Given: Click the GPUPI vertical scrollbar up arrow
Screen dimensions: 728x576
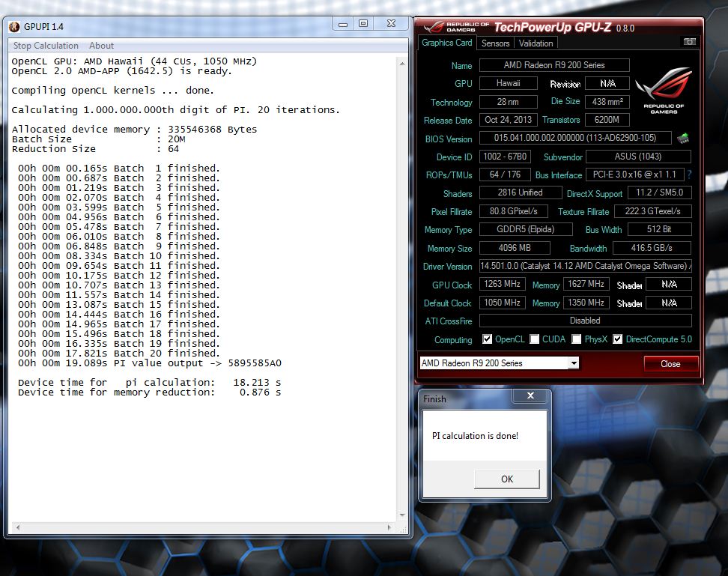Looking at the screenshot, I should 402,64.
